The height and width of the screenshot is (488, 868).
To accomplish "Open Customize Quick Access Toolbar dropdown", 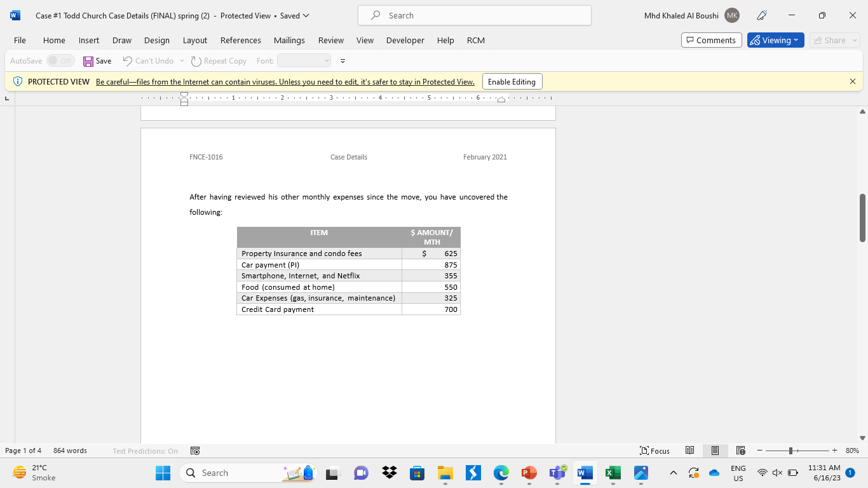I will tap(342, 61).
